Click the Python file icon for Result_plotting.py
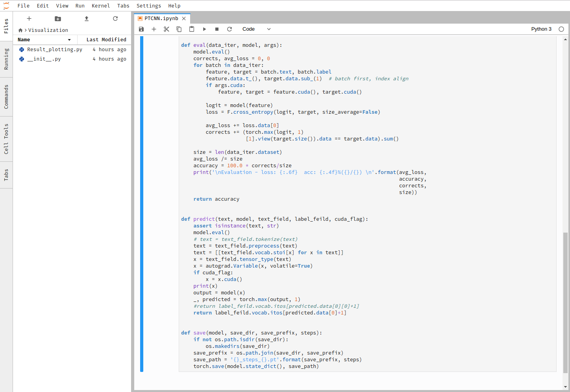Image resolution: width=570 pixels, height=392 pixels. [x=22, y=50]
